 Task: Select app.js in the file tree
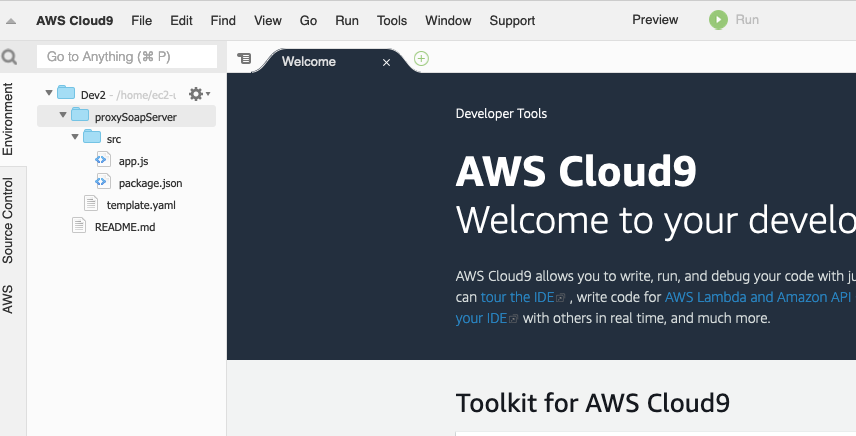tap(133, 161)
